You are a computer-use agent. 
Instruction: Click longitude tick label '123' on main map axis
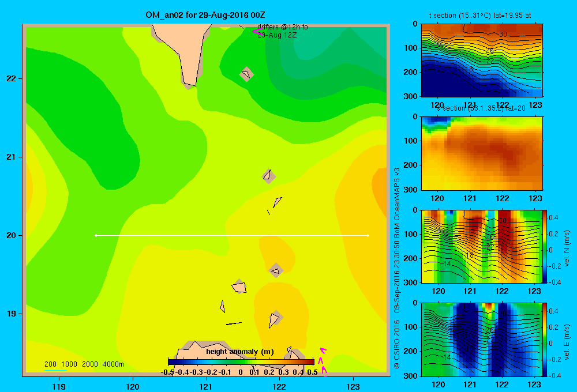point(353,386)
